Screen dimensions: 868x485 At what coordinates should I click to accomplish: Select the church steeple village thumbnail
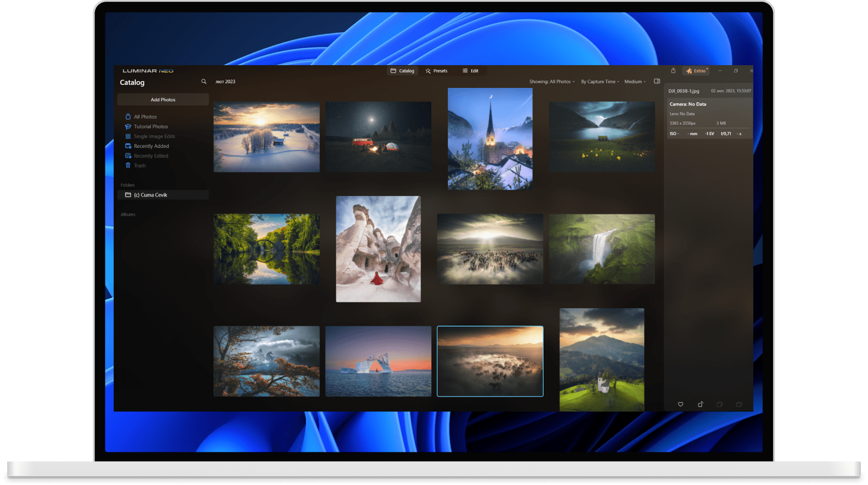pos(490,139)
